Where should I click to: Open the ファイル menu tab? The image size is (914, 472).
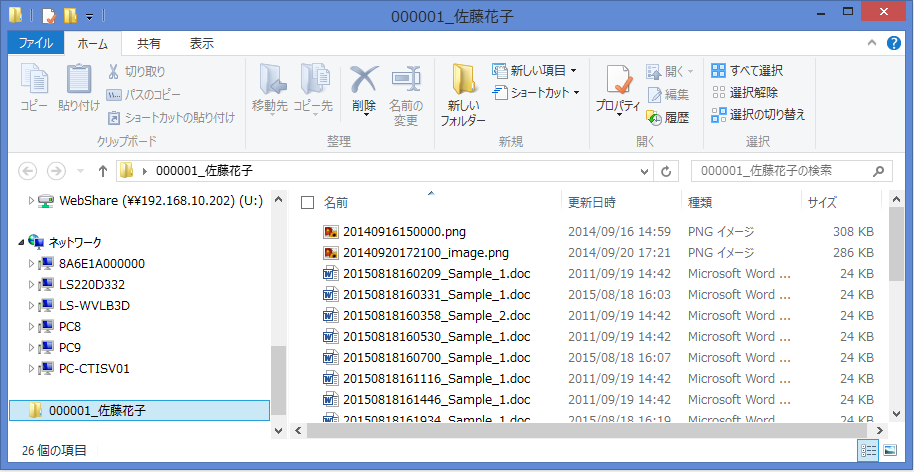click(x=36, y=44)
